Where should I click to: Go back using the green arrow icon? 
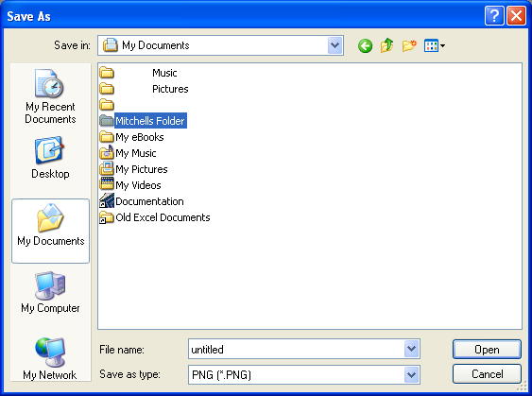pos(365,45)
